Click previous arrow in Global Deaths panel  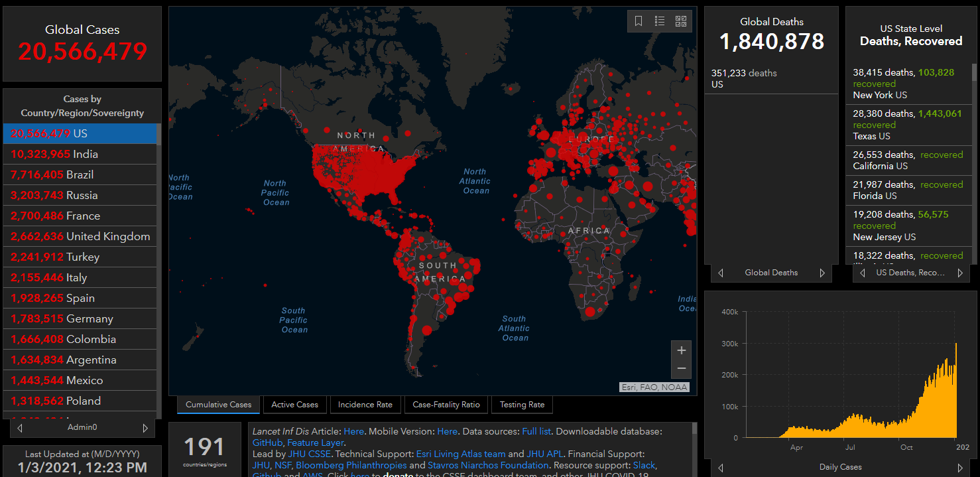coord(721,273)
